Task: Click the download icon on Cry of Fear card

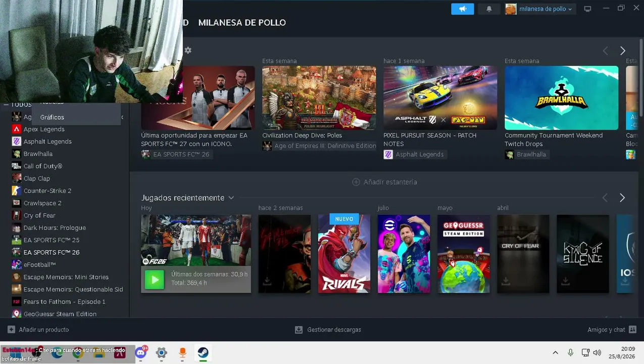Action: pyautogui.click(x=505, y=281)
